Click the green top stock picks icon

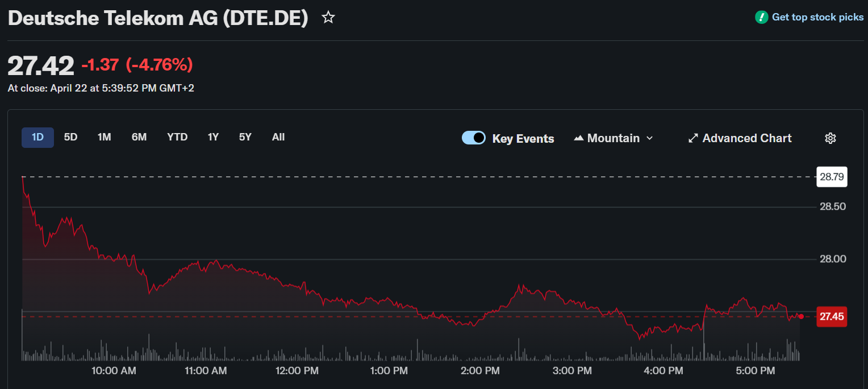pyautogui.click(x=761, y=17)
